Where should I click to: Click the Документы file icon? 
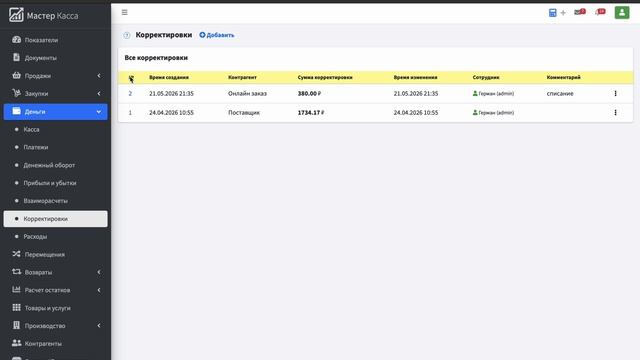click(16, 58)
